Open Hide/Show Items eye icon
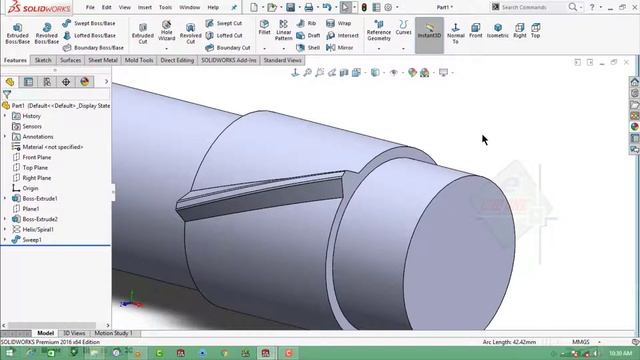The height and width of the screenshot is (360, 640). pos(394,73)
